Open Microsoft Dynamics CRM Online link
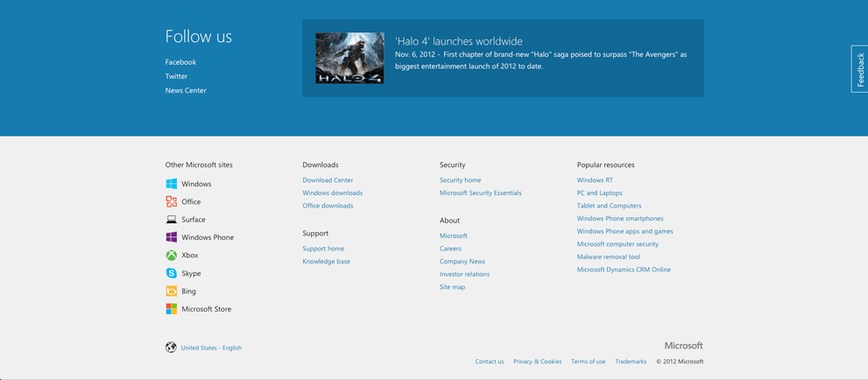868x380 pixels. click(x=624, y=270)
